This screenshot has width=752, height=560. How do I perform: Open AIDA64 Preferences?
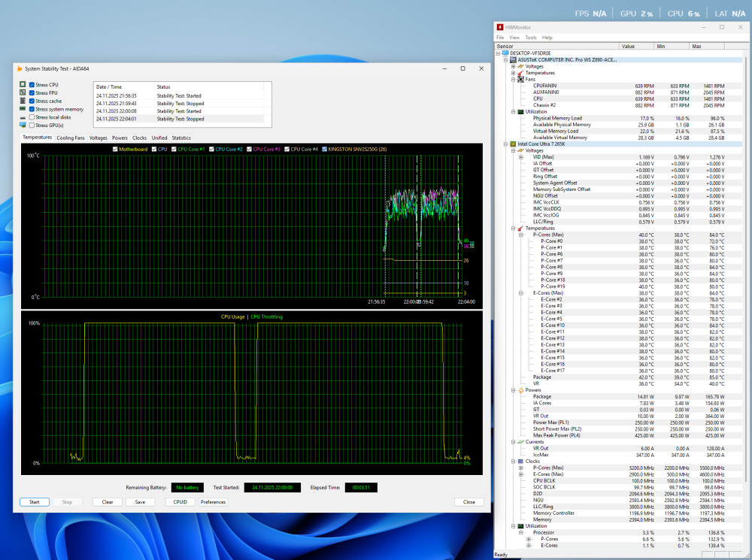[x=213, y=502]
